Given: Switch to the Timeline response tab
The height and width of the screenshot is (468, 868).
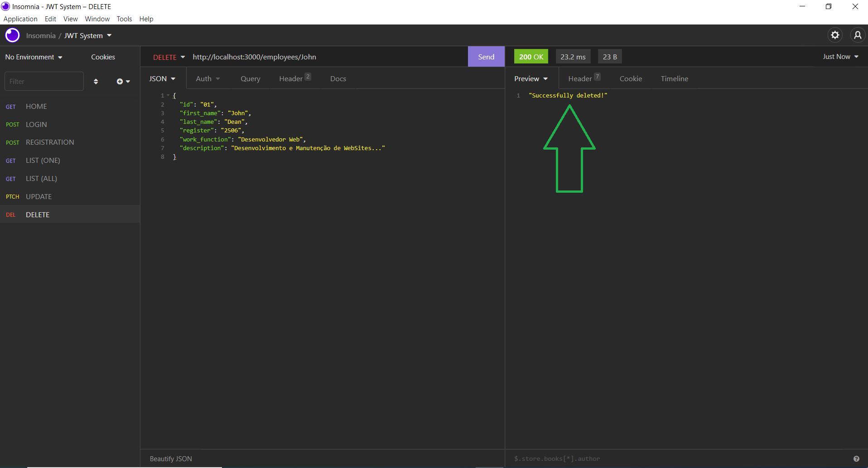Looking at the screenshot, I should click(674, 78).
